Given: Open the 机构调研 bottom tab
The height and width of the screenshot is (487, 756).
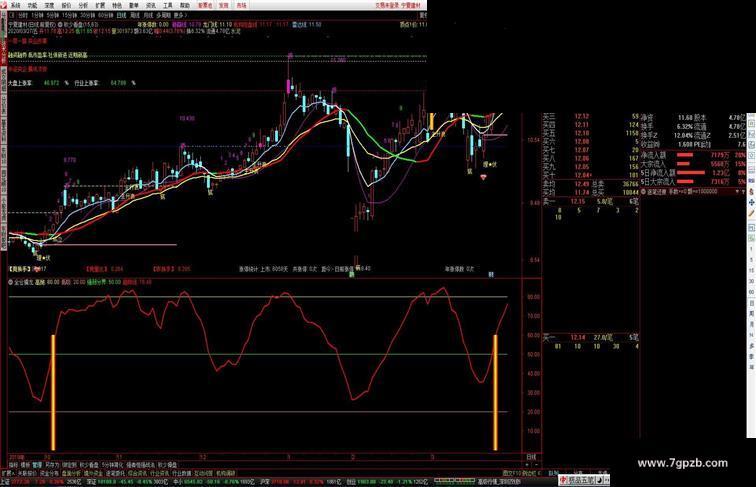Looking at the screenshot, I should [x=225, y=473].
